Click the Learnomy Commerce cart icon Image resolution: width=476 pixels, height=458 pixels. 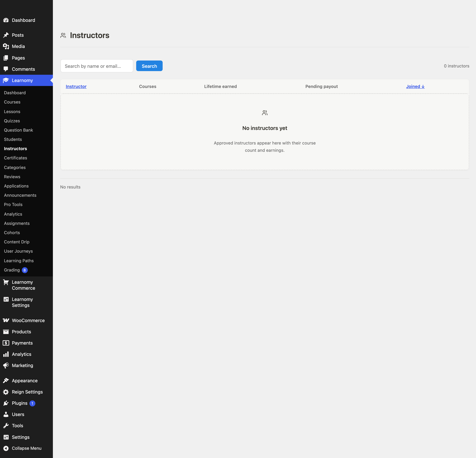pyautogui.click(x=6, y=282)
